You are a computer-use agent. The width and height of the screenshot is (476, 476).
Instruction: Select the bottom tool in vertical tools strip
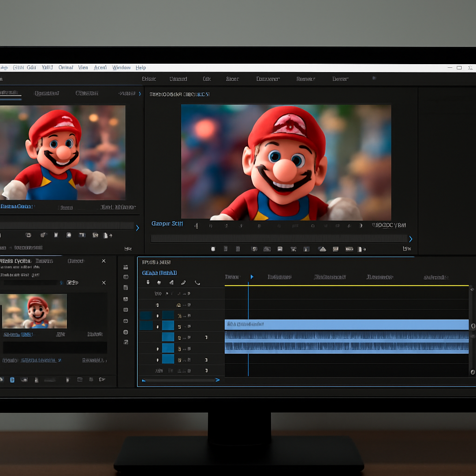pos(126,342)
